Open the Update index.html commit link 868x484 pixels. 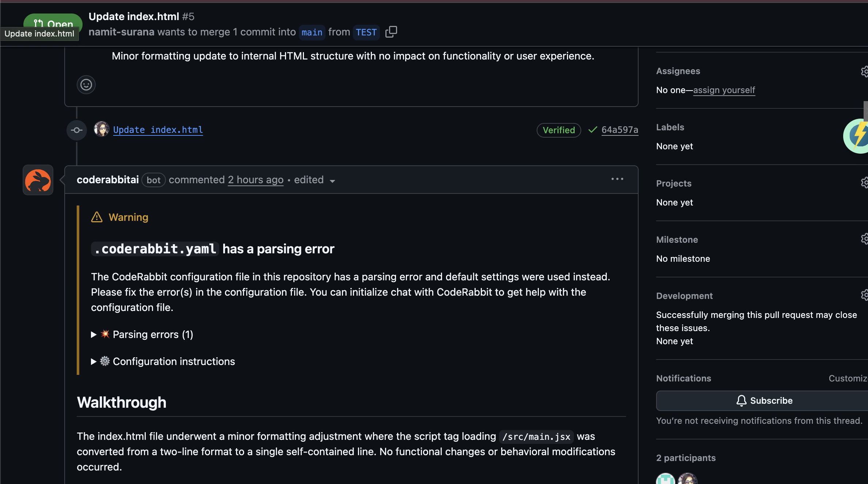click(158, 130)
